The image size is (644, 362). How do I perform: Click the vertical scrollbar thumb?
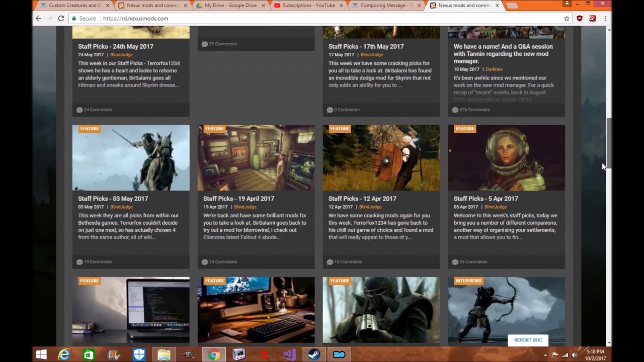tap(609, 142)
